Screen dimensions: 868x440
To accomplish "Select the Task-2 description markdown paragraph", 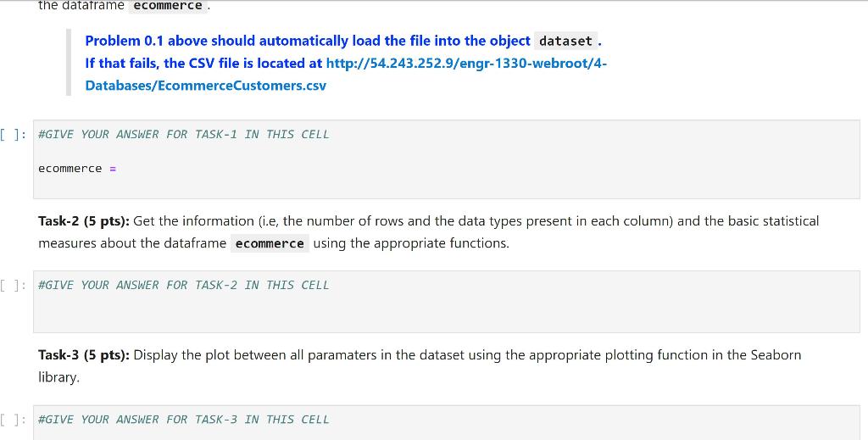I will coord(428,232).
